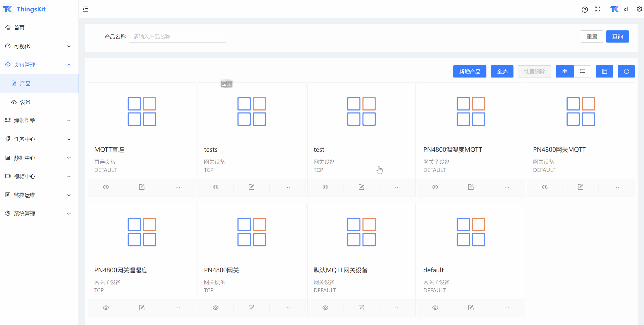Go to 首页 in sidebar

(19, 28)
